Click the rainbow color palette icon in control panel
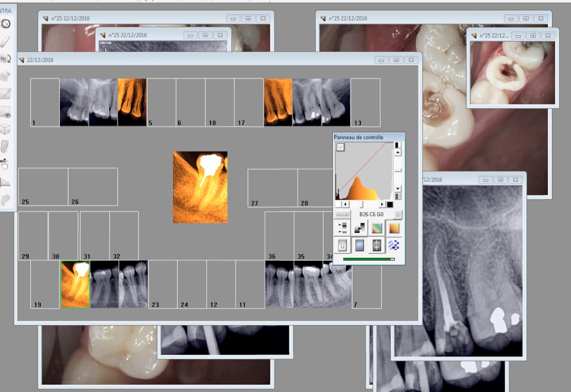The width and height of the screenshot is (571, 392). pyautogui.click(x=377, y=227)
